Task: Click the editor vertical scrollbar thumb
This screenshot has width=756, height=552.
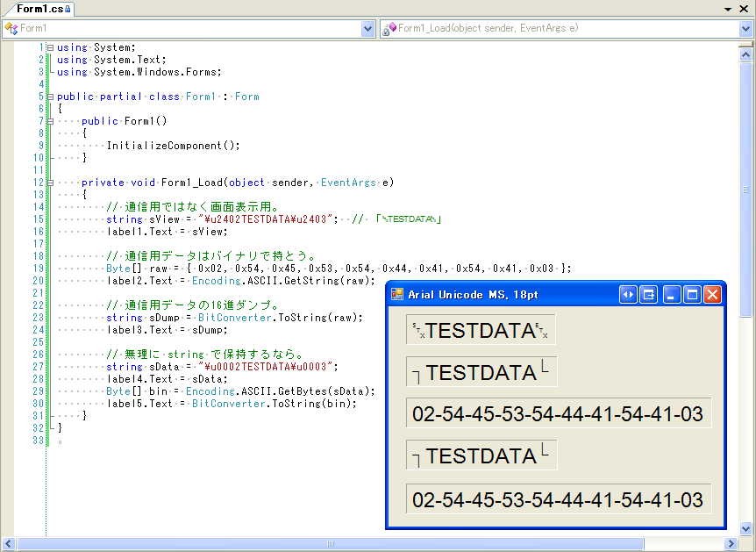Action: tap(745, 190)
